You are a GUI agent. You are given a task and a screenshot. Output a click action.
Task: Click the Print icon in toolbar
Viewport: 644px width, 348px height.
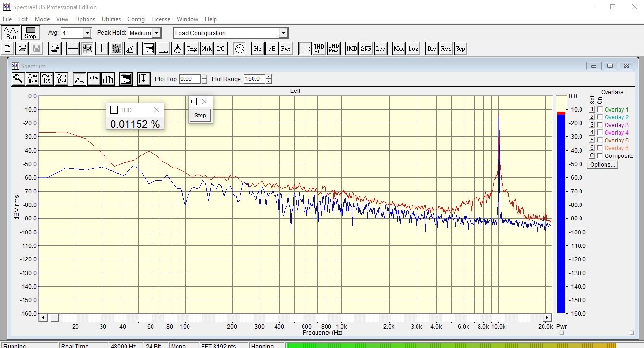[55, 49]
